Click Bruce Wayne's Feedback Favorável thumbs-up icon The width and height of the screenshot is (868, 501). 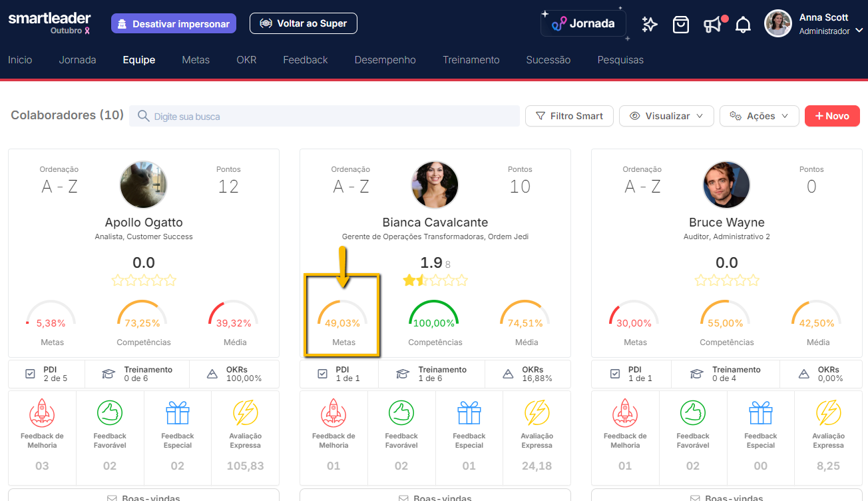point(693,413)
